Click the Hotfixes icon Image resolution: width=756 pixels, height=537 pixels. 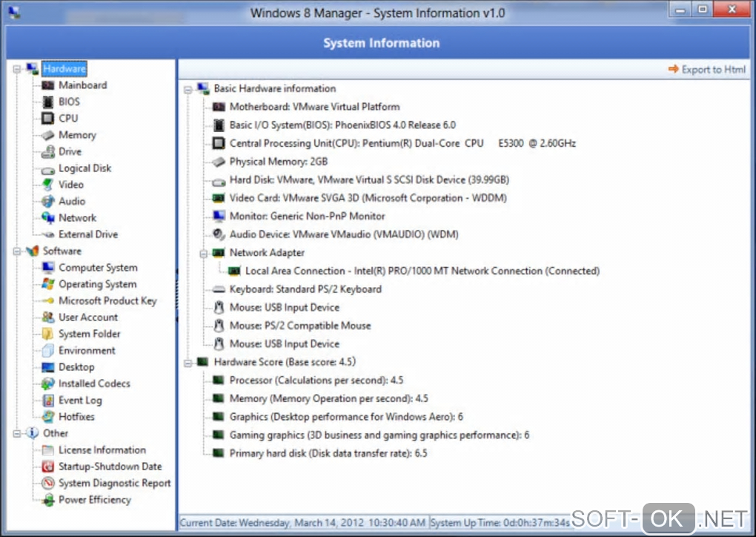[47, 417]
